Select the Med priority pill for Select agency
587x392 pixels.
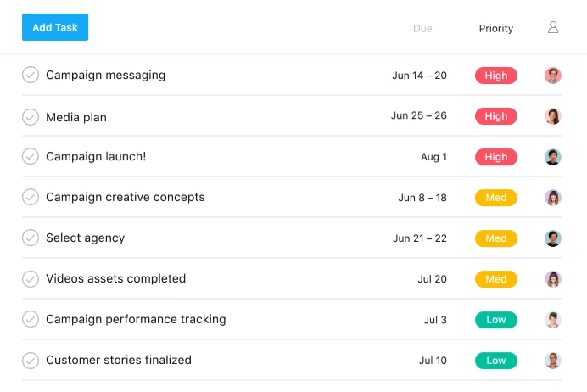click(496, 238)
